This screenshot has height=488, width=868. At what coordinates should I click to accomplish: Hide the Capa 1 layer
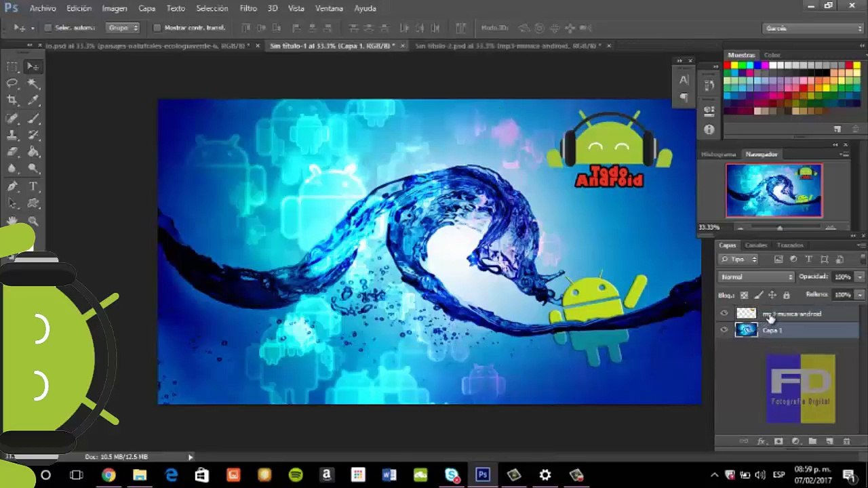[724, 330]
